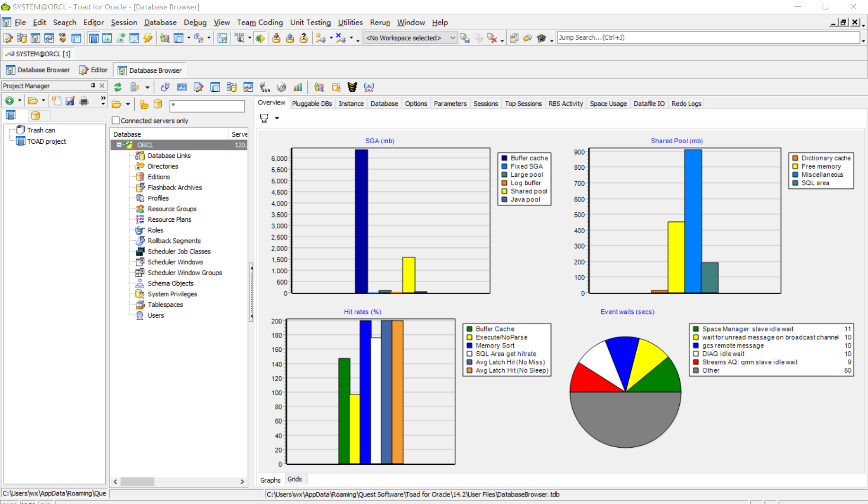Open the SGA trace footprint icon
Screen dimensions: 868x504
pyautogui.click(x=265, y=87)
